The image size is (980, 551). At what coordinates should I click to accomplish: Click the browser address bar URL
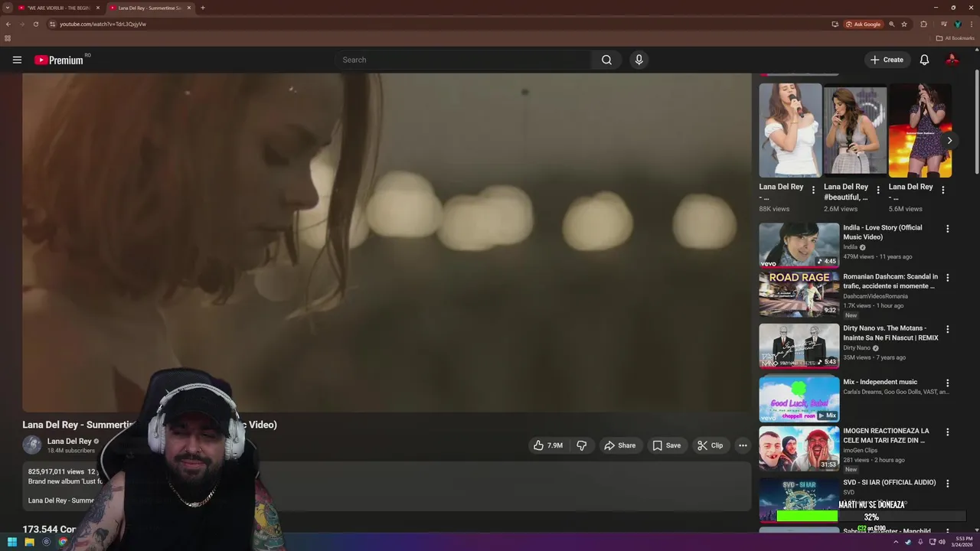(x=103, y=24)
